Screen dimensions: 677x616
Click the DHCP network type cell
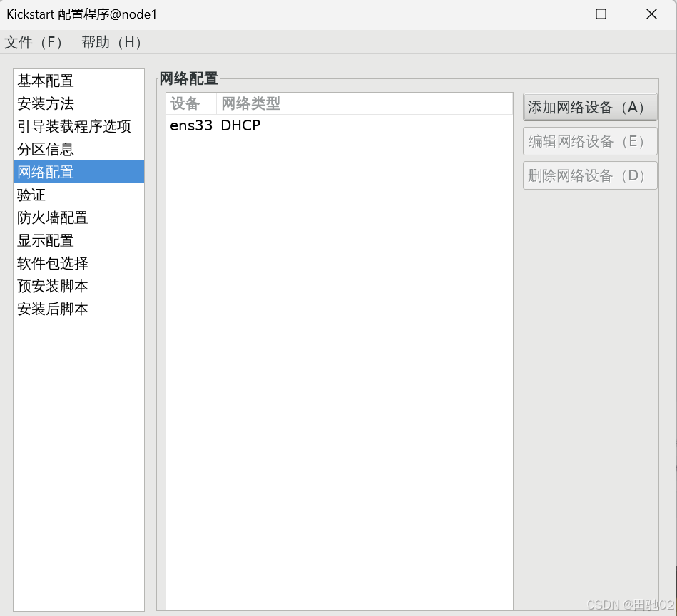click(x=240, y=125)
